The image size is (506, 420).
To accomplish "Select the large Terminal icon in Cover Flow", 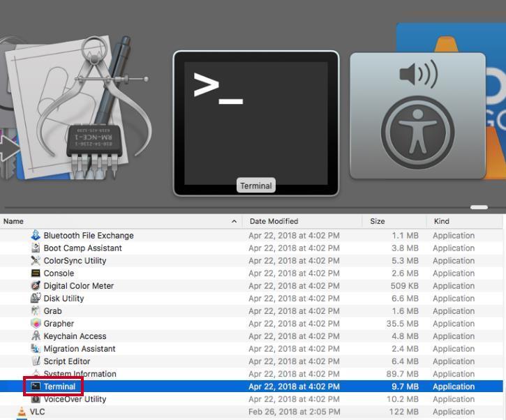I will pyautogui.click(x=256, y=123).
